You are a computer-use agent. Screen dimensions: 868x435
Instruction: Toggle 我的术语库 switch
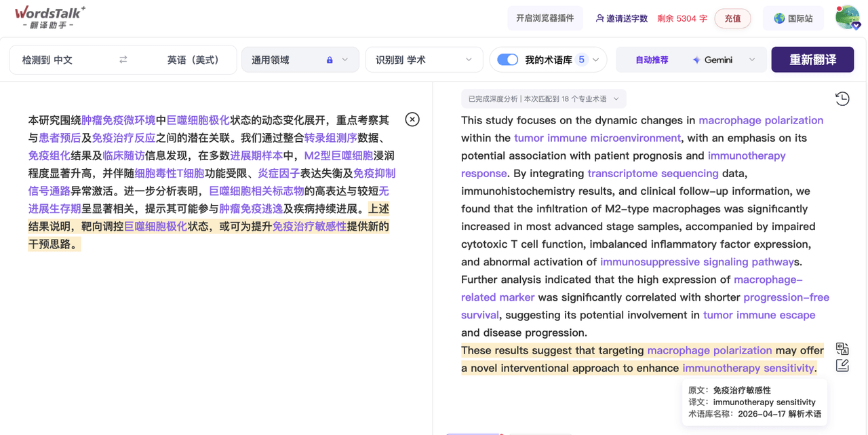tap(507, 60)
